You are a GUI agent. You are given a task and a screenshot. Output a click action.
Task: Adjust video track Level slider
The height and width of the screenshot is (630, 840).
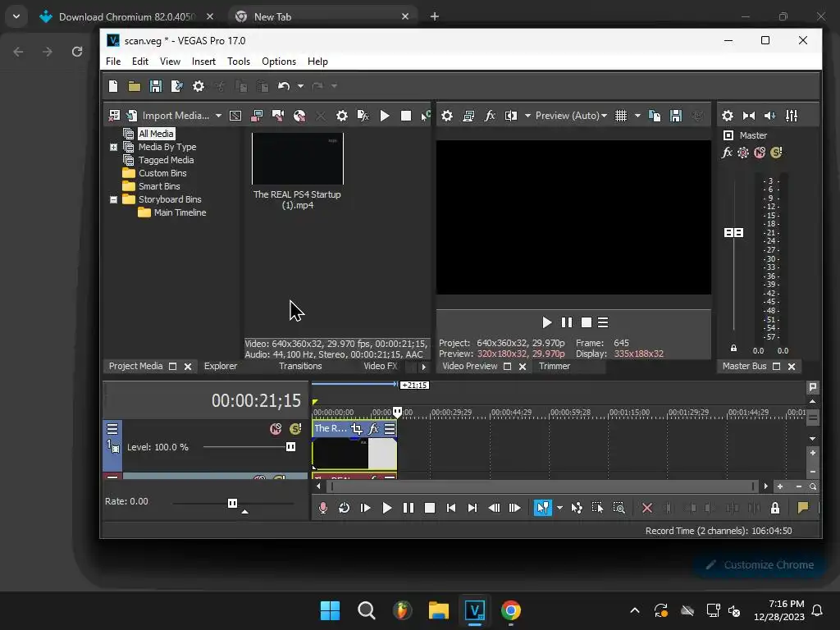pos(290,447)
